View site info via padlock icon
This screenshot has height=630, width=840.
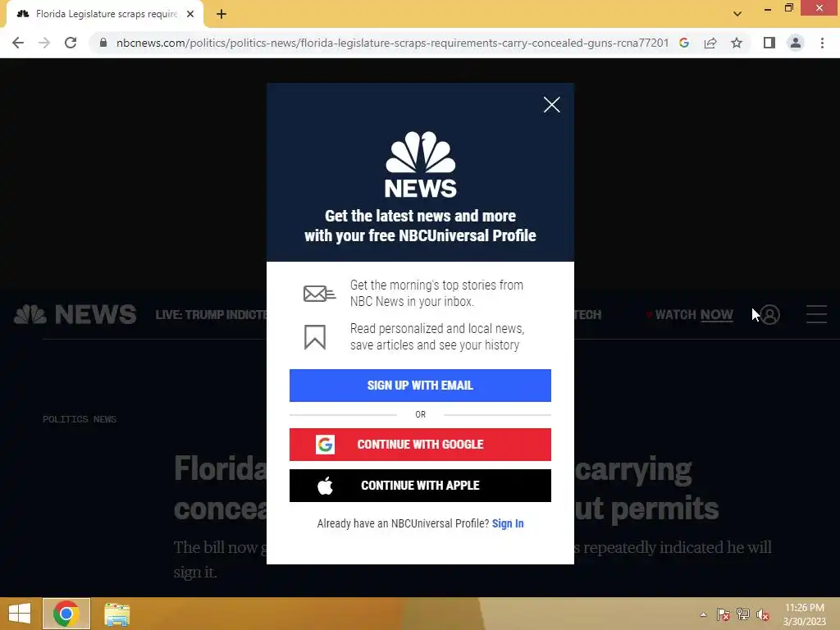103,43
